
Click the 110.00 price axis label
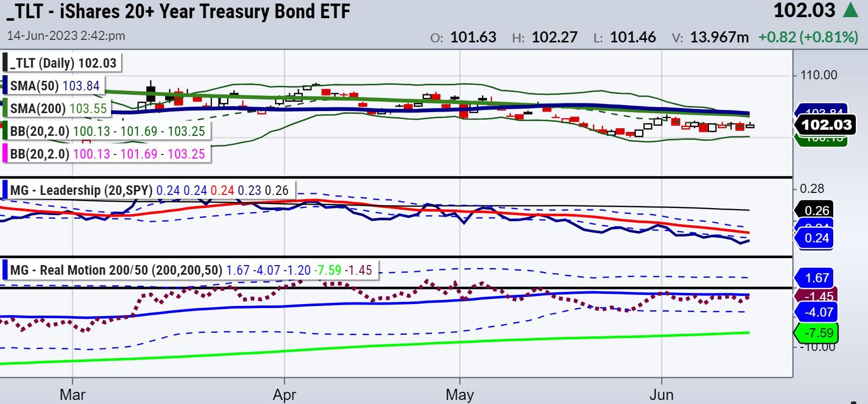819,75
